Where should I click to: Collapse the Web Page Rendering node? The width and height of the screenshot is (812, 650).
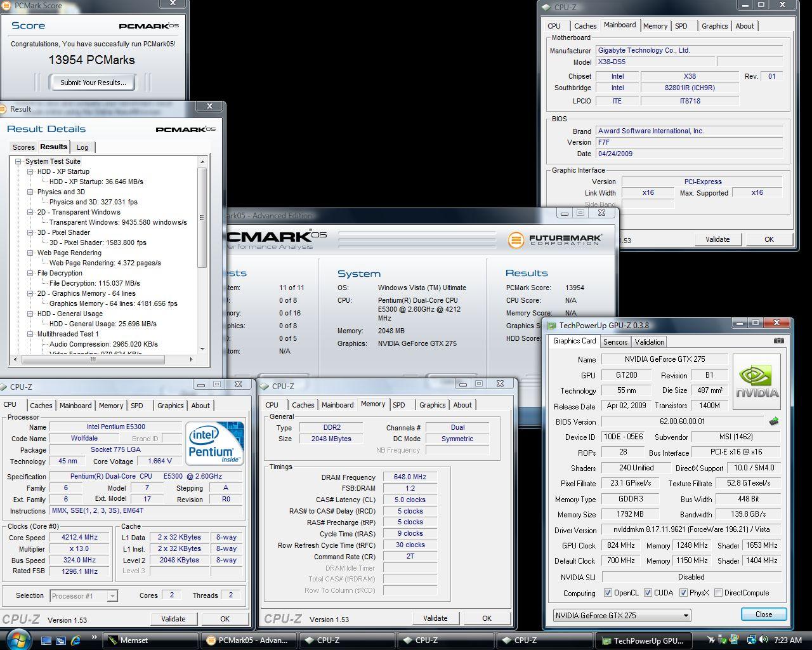coord(30,253)
